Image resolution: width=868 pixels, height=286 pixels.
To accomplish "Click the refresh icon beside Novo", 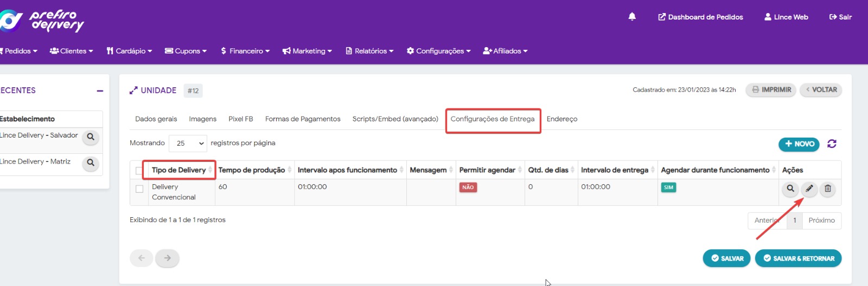I will coord(832,144).
